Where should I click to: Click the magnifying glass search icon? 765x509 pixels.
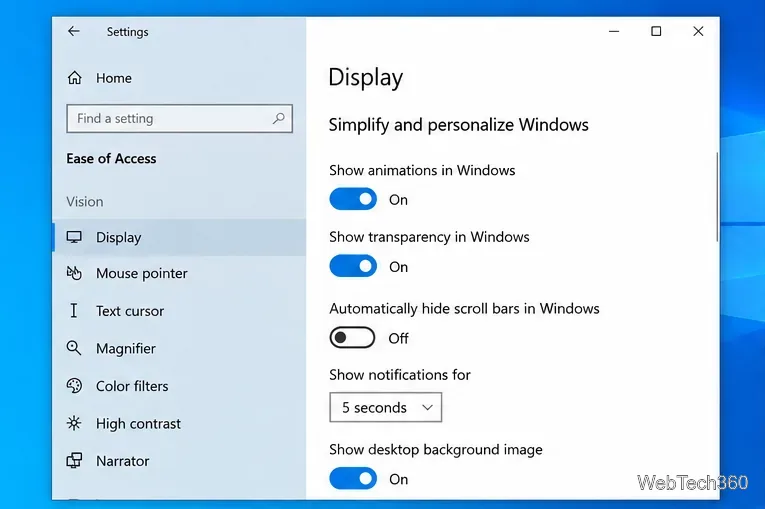pyautogui.click(x=279, y=118)
